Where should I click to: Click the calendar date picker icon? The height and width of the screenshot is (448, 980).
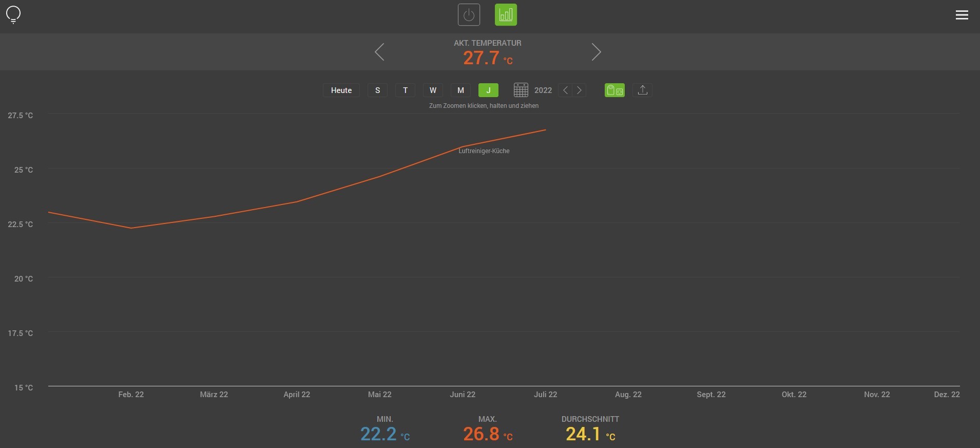click(521, 90)
